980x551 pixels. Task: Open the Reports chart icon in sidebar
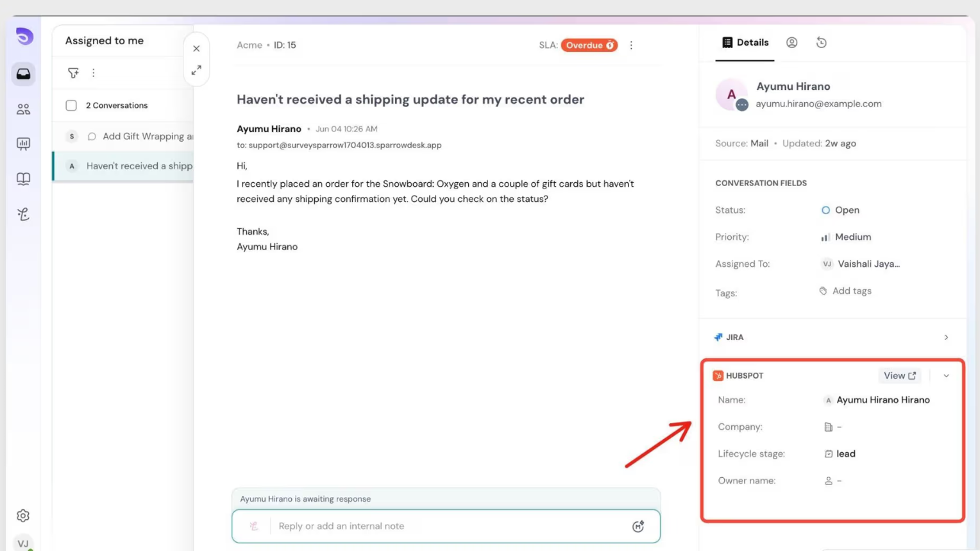pos(23,144)
